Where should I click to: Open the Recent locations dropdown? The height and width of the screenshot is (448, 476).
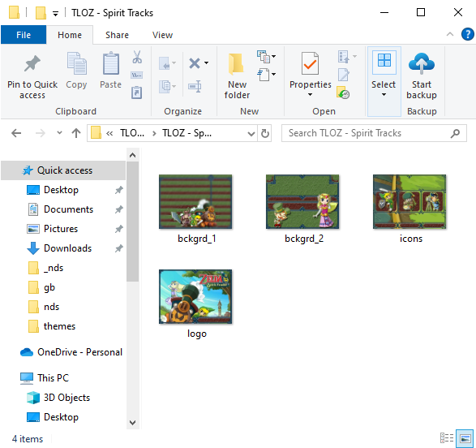coord(59,133)
